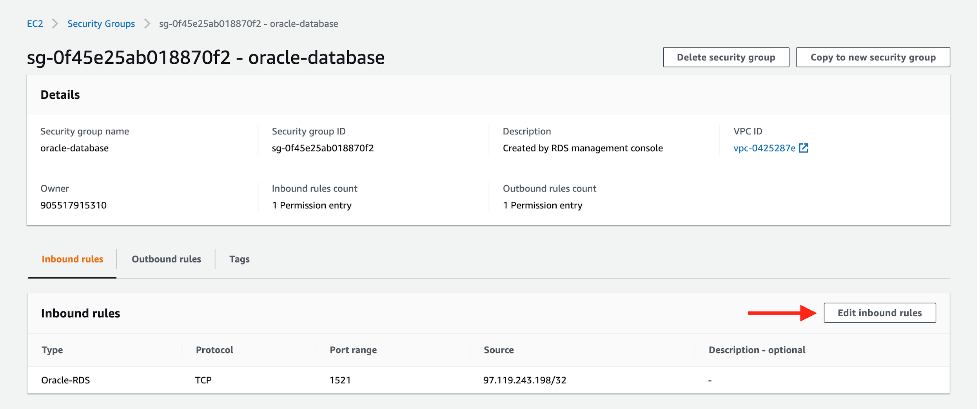The height and width of the screenshot is (409, 980).
Task: Click Copy to new security group
Action: pos(873,57)
